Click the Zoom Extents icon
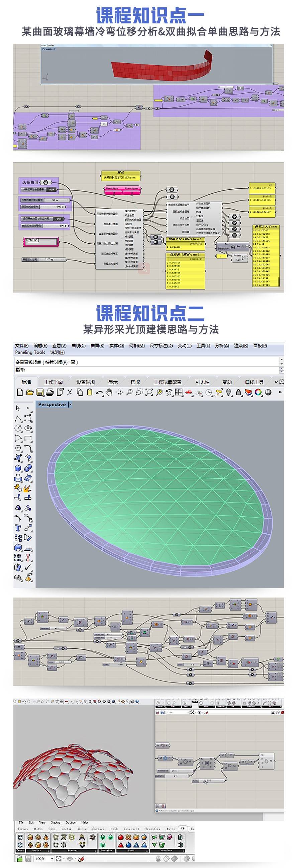Screen dimensions: 301x868 (x=149, y=392)
